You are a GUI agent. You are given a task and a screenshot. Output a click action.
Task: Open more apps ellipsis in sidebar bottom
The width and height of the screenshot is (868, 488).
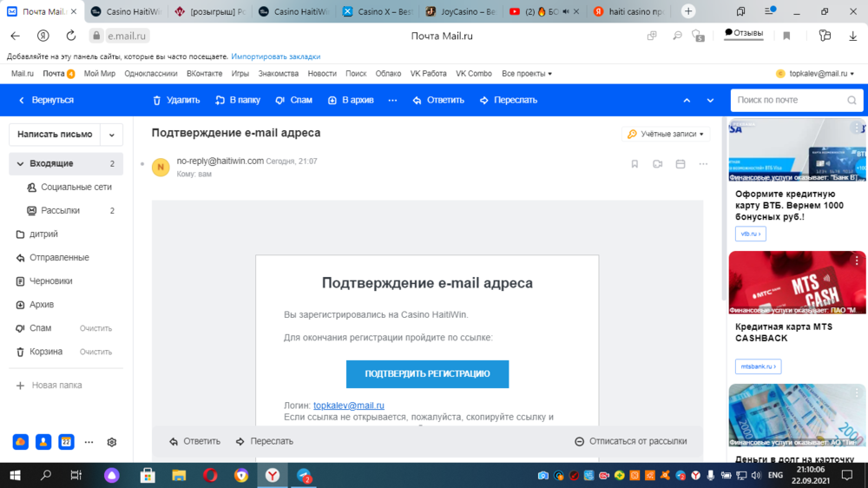pos(89,442)
